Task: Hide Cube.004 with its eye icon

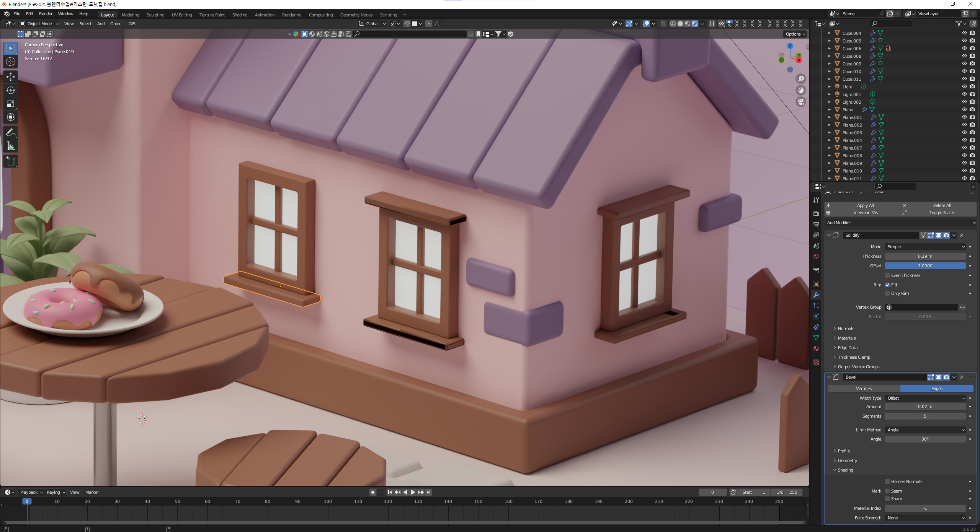Action: [x=965, y=33]
